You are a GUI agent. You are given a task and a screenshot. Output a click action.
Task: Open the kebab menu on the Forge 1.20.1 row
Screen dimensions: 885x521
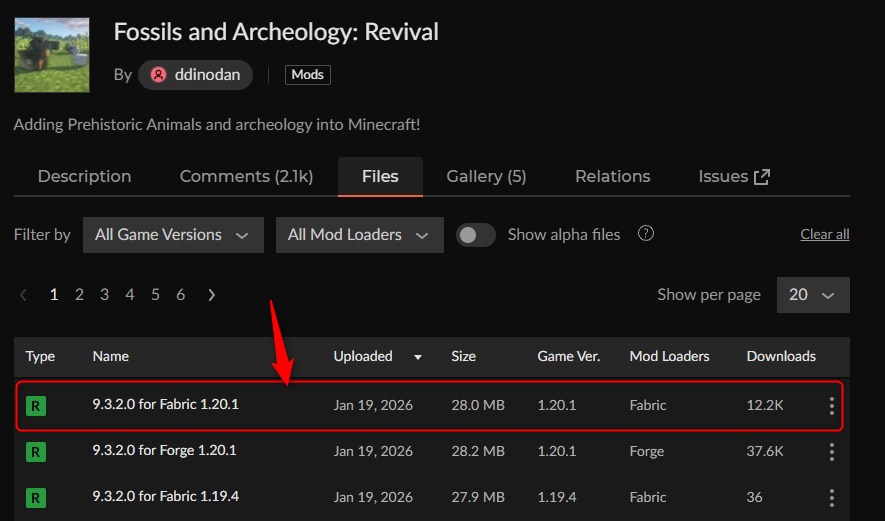pos(831,451)
